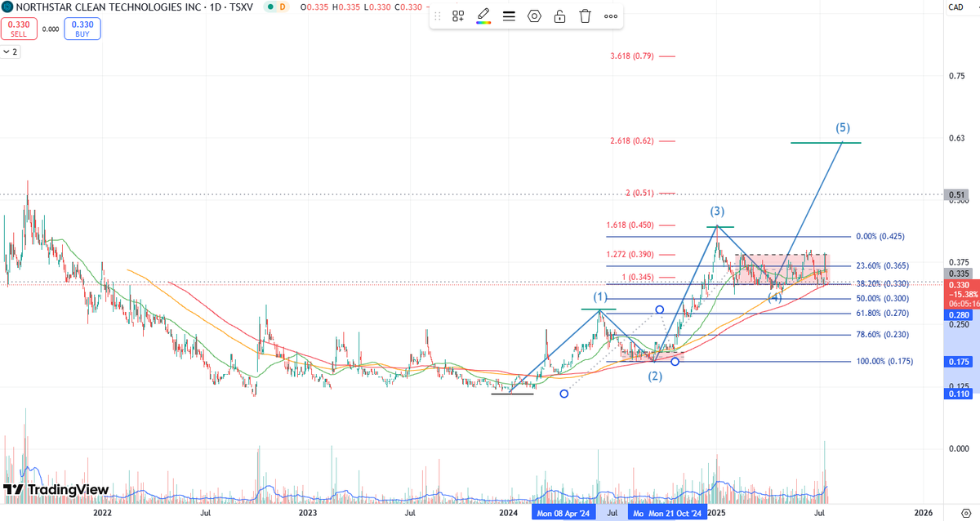
Task: Open drawing templates in floating toolbar
Action: pos(458,16)
